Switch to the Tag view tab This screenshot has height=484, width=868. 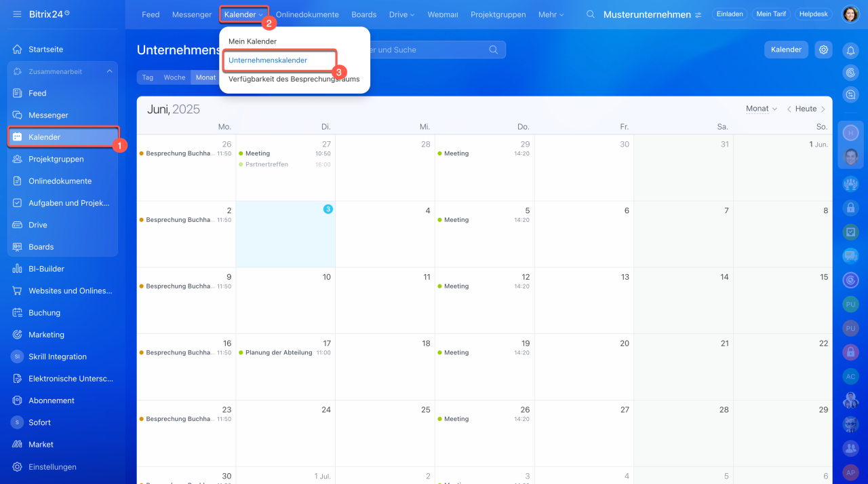point(147,77)
